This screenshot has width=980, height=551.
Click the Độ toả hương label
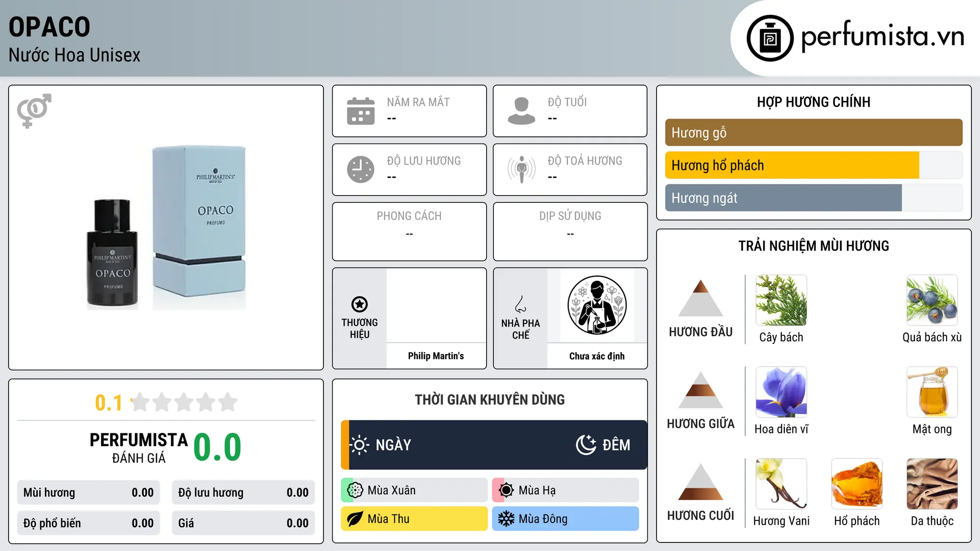click(x=585, y=161)
